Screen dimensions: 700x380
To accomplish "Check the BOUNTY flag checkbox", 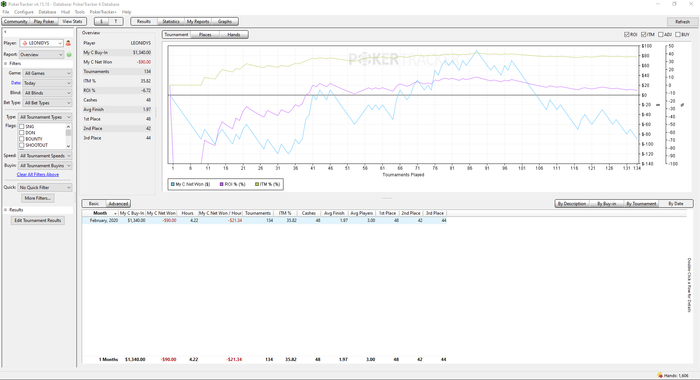I will pyautogui.click(x=21, y=139).
